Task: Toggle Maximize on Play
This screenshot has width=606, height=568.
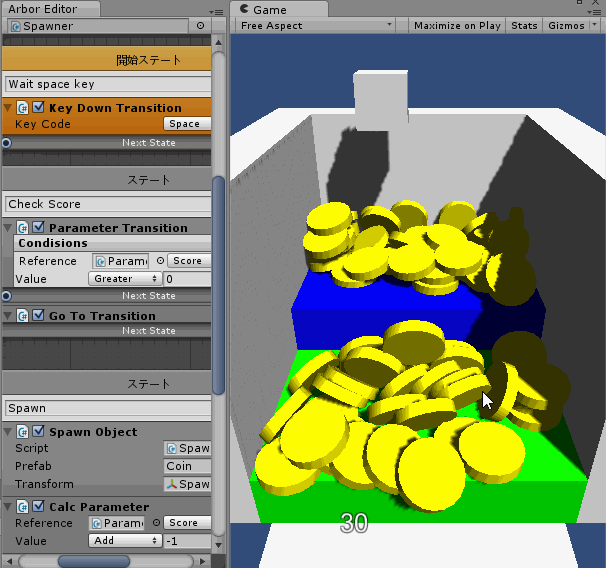Action: pyautogui.click(x=457, y=26)
